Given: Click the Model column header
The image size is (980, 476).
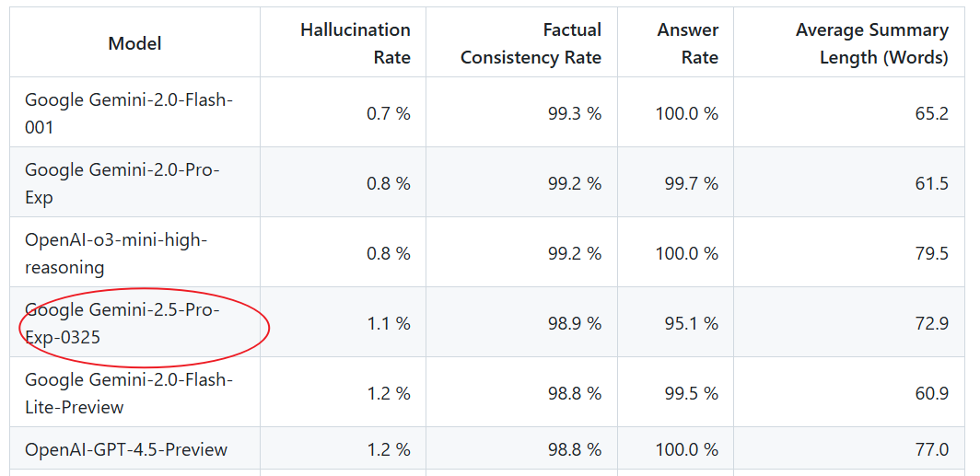Looking at the screenshot, I should pyautogui.click(x=135, y=43).
